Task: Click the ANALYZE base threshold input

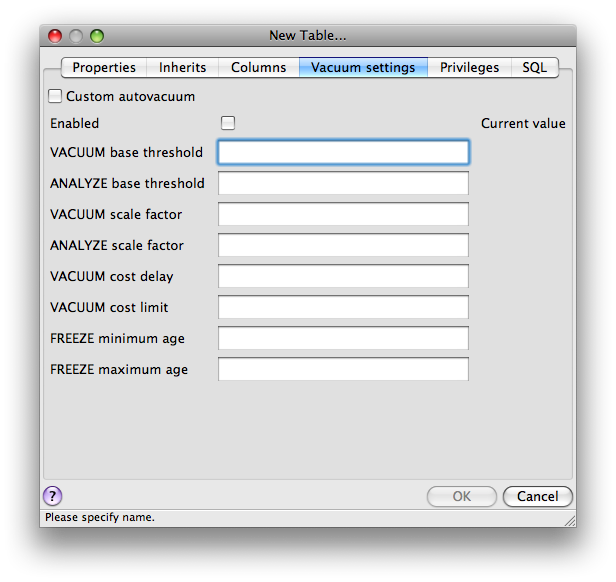Action: pos(343,183)
